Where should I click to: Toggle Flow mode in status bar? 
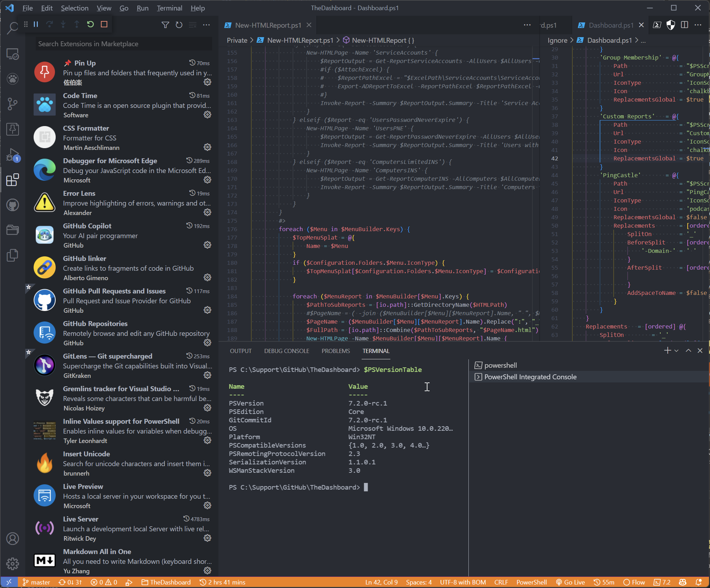pyautogui.click(x=634, y=582)
